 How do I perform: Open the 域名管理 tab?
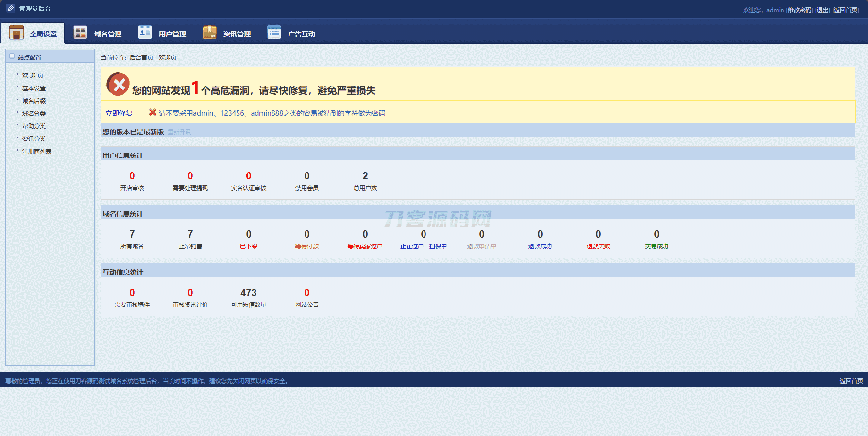click(107, 34)
